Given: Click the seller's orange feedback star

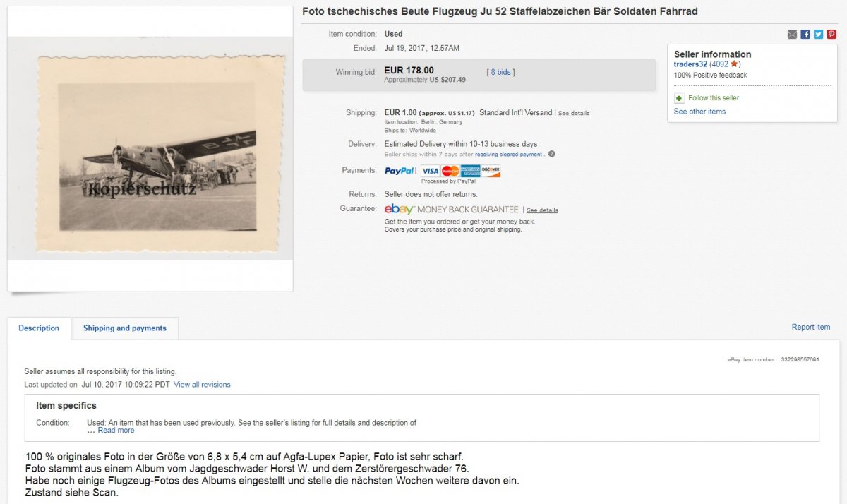Looking at the screenshot, I should 734,64.
